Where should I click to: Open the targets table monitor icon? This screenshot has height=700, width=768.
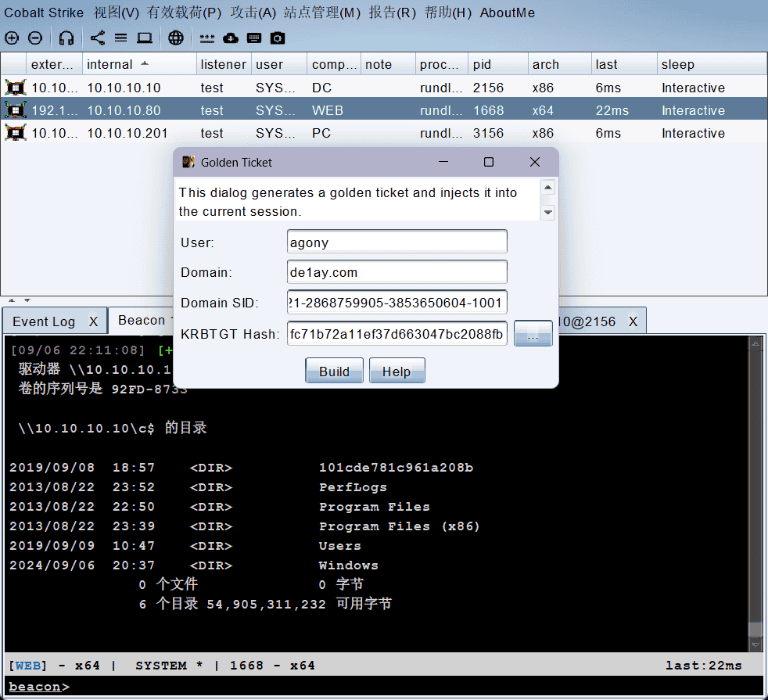[x=144, y=38]
